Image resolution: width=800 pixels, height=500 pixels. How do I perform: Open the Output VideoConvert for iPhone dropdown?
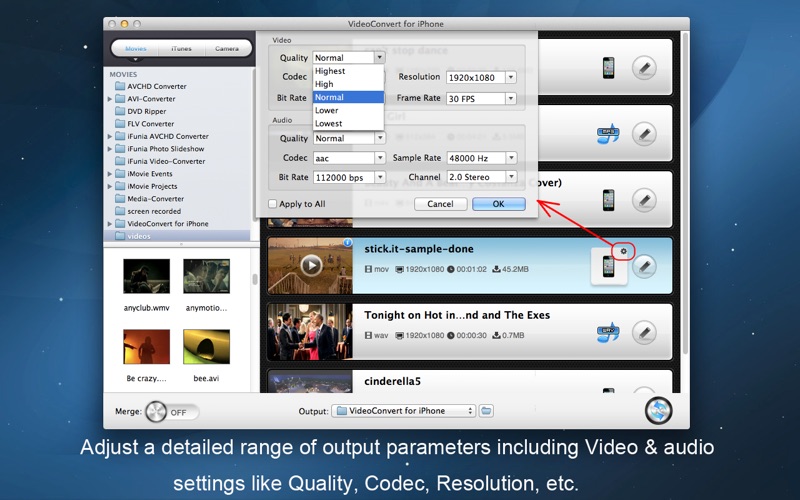pyautogui.click(x=404, y=411)
